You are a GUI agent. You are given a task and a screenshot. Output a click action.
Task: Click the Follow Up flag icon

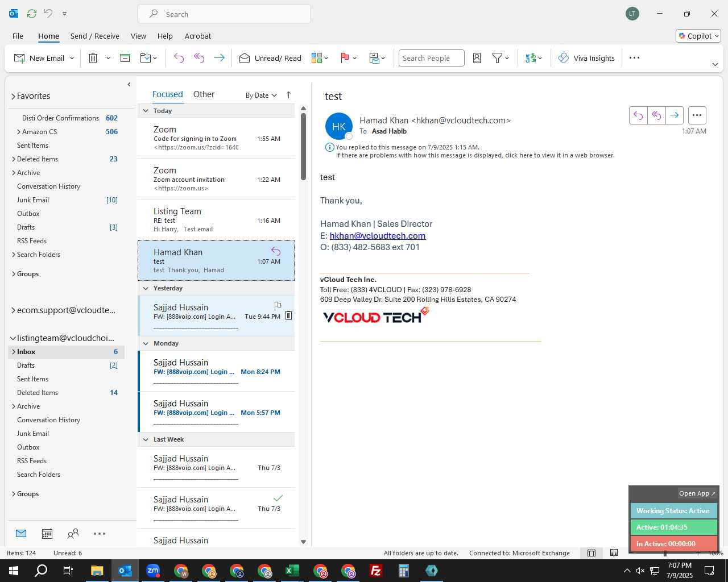(x=345, y=58)
